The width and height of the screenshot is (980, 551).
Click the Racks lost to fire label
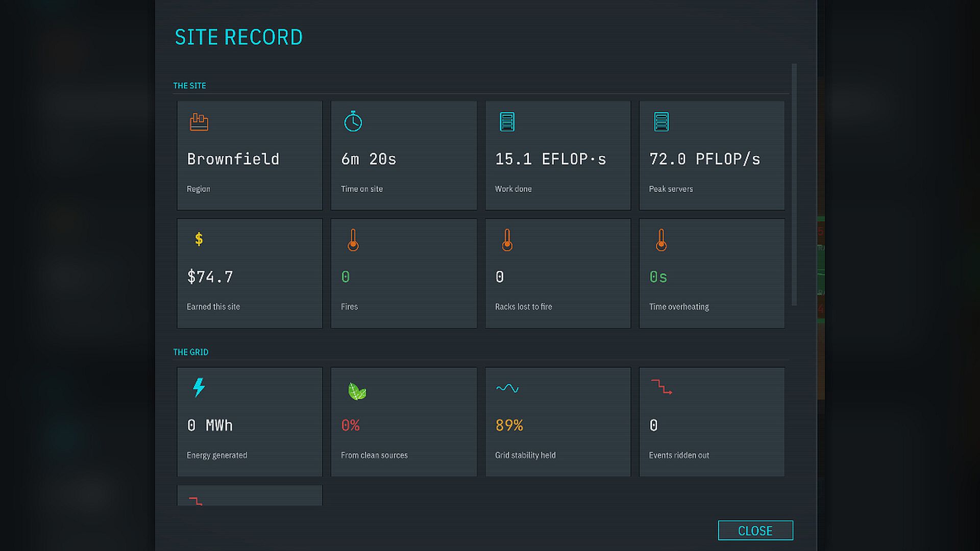(524, 307)
